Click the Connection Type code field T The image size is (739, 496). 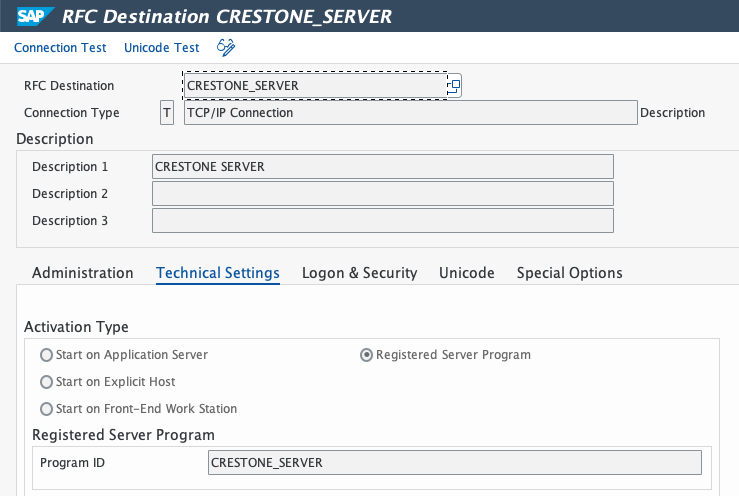[167, 113]
